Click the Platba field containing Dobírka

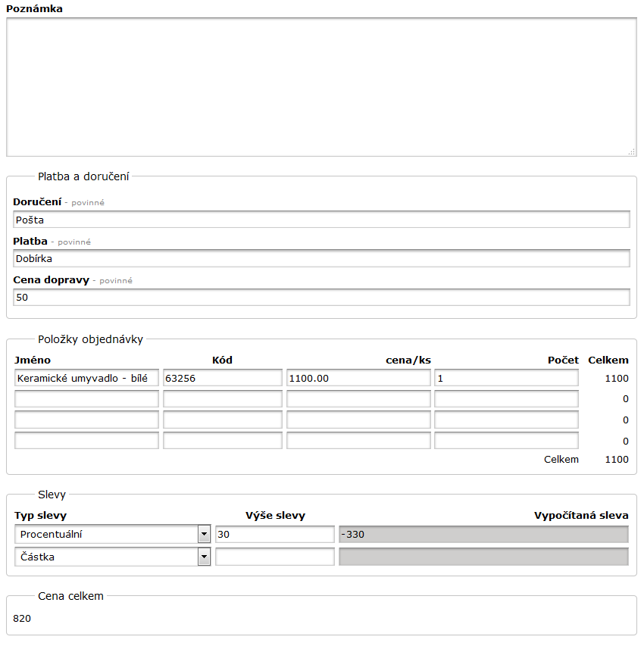(321, 258)
